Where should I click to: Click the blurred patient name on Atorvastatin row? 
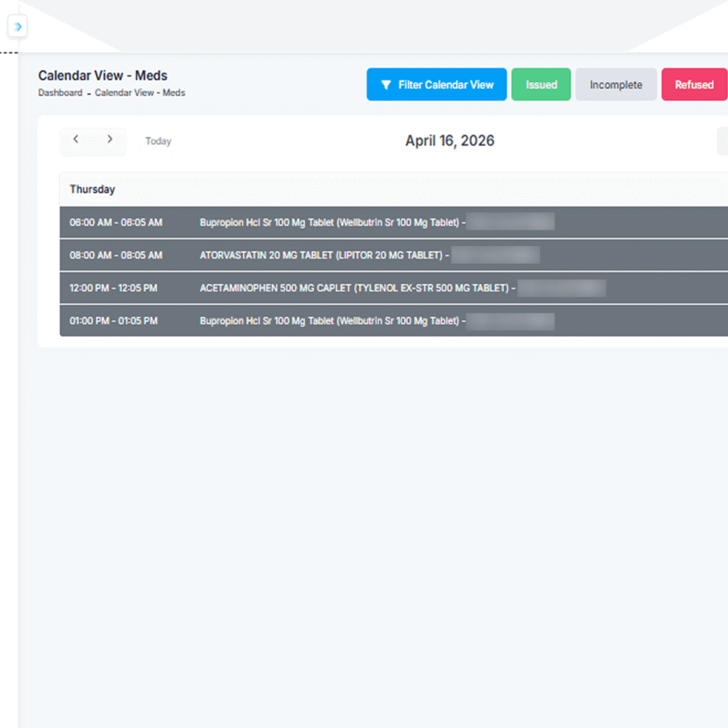(x=496, y=255)
